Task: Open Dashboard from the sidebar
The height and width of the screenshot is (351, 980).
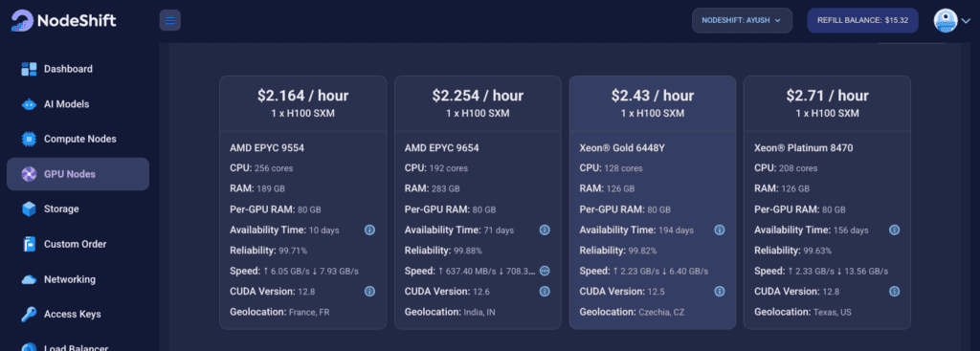Action: [x=78, y=69]
